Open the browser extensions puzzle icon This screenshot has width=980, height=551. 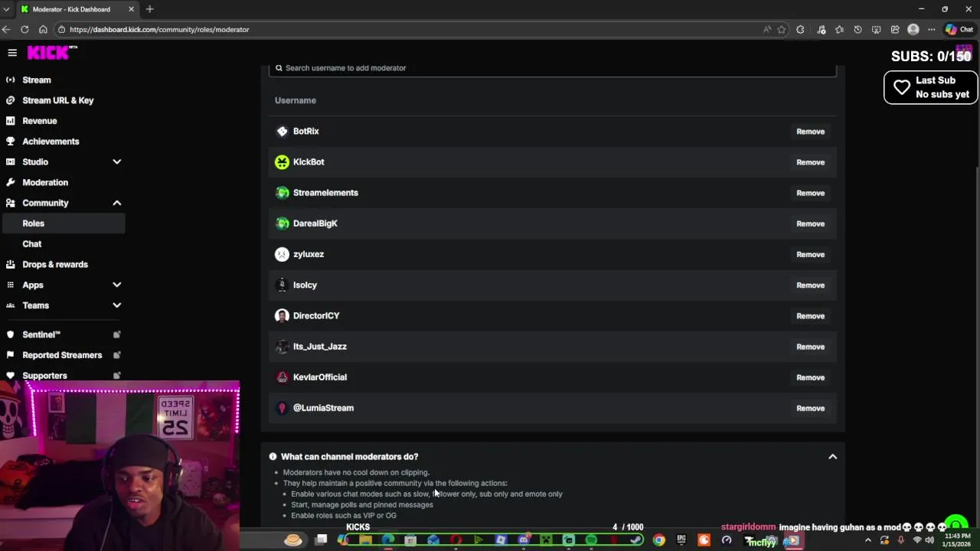801,29
